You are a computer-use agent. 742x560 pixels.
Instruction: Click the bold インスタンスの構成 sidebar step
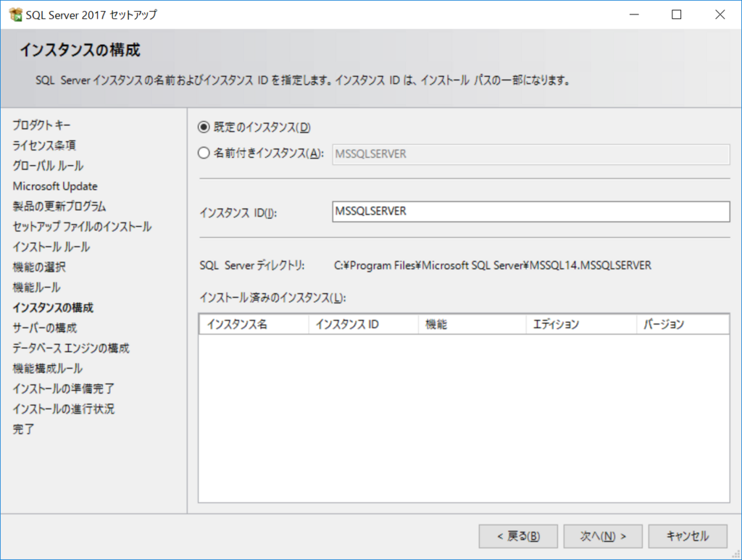click(53, 308)
